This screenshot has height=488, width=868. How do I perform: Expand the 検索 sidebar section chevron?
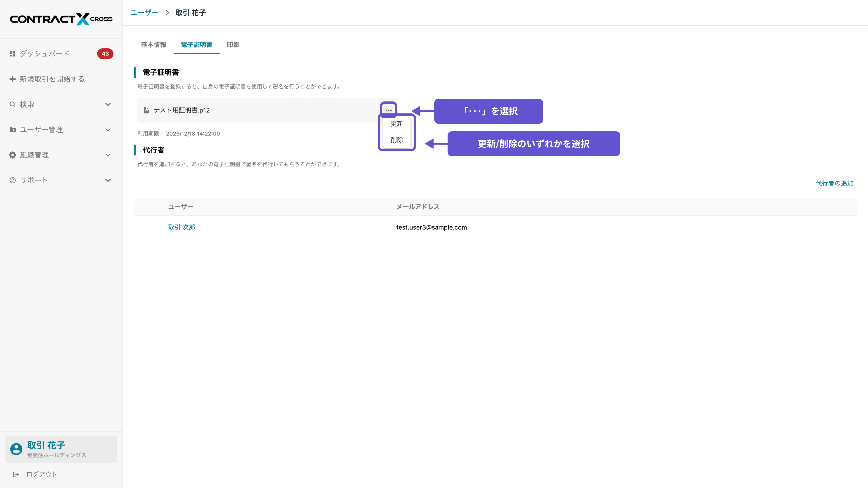coord(108,104)
